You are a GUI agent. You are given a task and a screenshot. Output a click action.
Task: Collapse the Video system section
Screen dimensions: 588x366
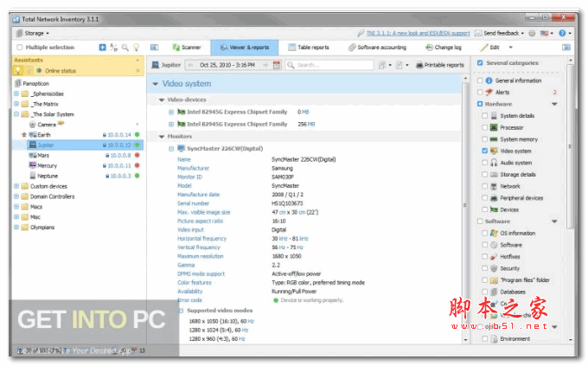(x=156, y=84)
